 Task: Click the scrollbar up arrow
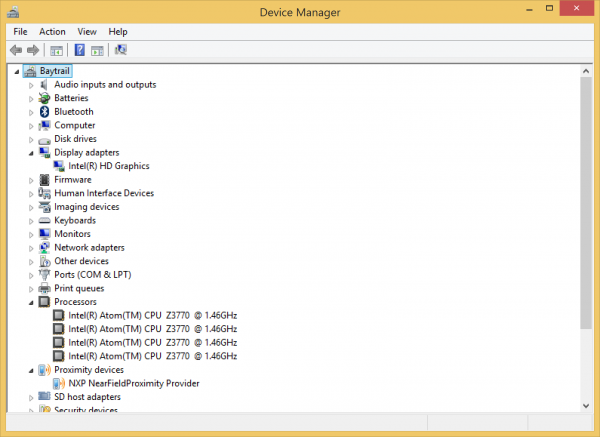(x=586, y=71)
